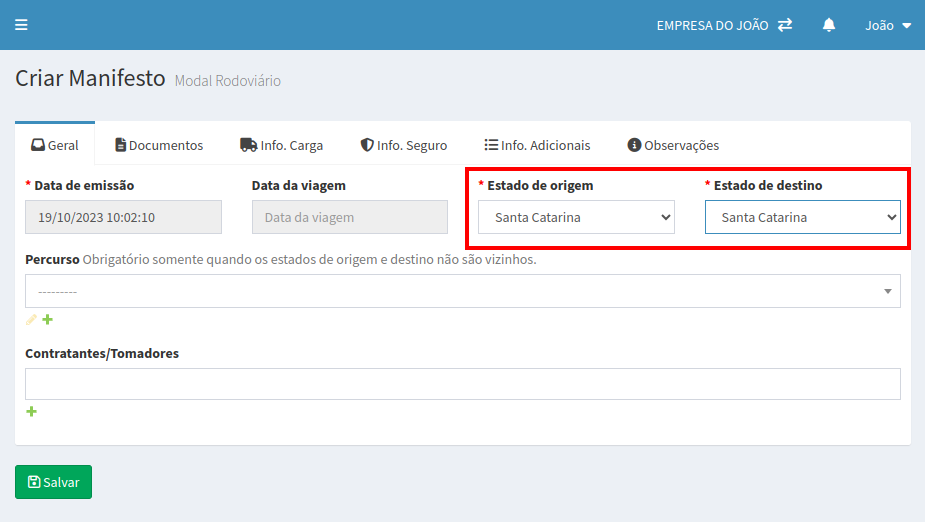
Task: Click the truck icon on Info. Carga
Action: pyautogui.click(x=248, y=145)
